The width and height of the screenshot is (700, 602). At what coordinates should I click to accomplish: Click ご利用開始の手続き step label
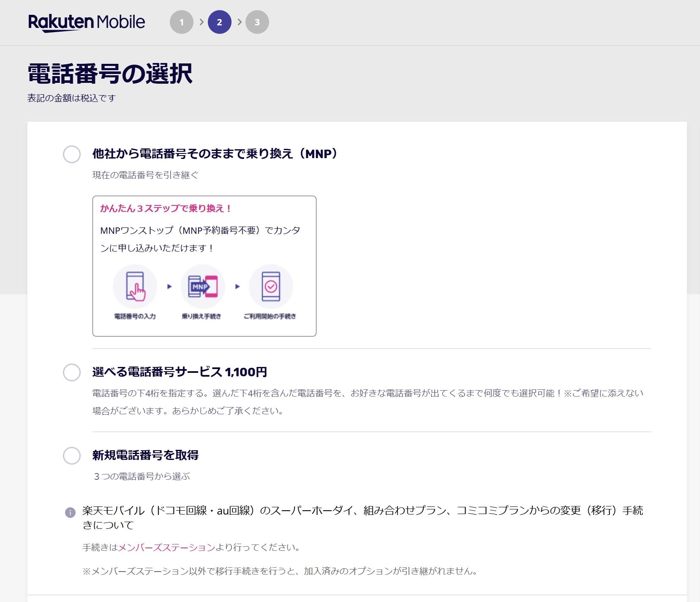pos(270,316)
